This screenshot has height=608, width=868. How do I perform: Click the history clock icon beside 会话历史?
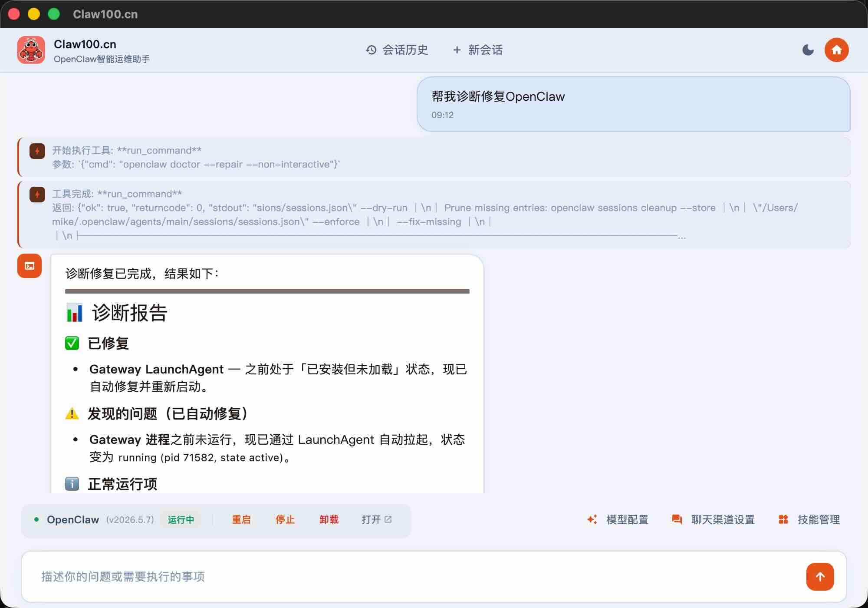371,50
